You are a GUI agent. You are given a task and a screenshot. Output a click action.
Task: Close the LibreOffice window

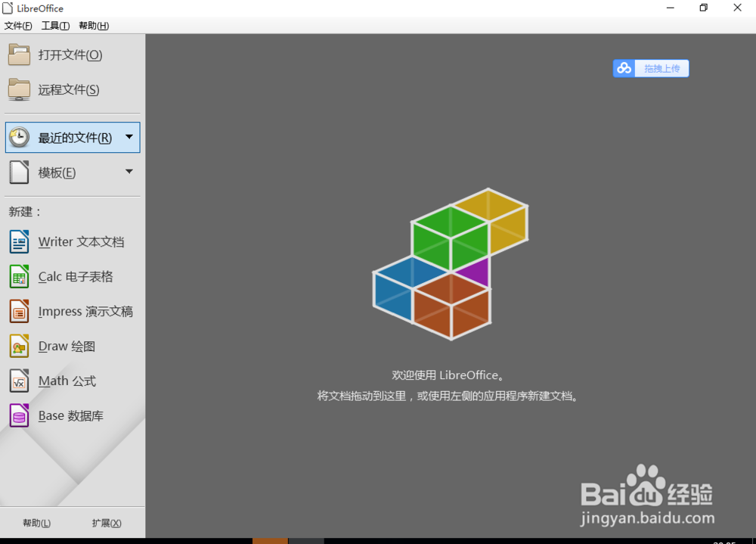click(x=738, y=8)
